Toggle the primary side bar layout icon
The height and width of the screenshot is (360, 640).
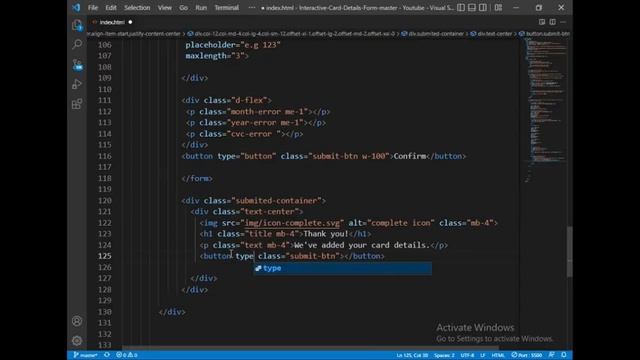[x=461, y=7]
